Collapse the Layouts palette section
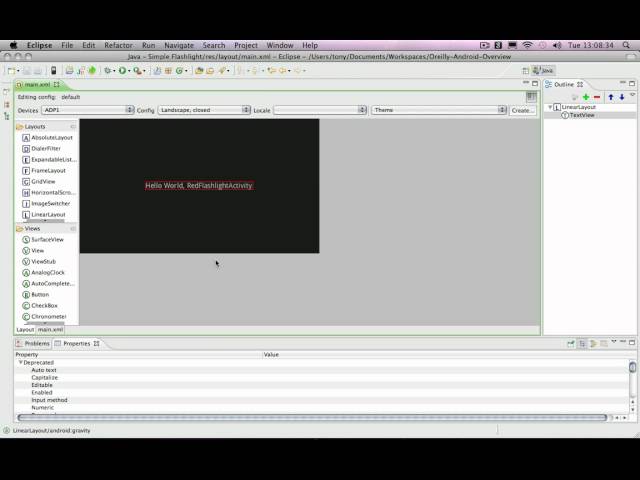This screenshot has height=480, width=640. [73, 127]
